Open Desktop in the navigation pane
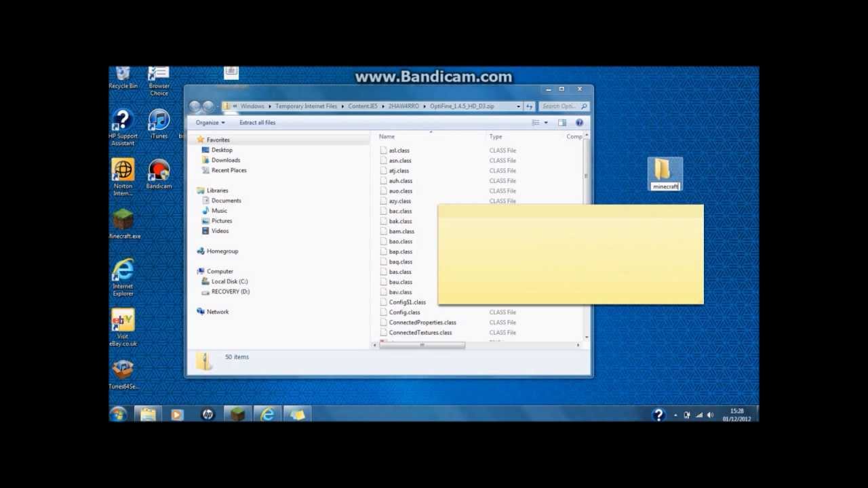This screenshot has width=868, height=488. coord(221,150)
